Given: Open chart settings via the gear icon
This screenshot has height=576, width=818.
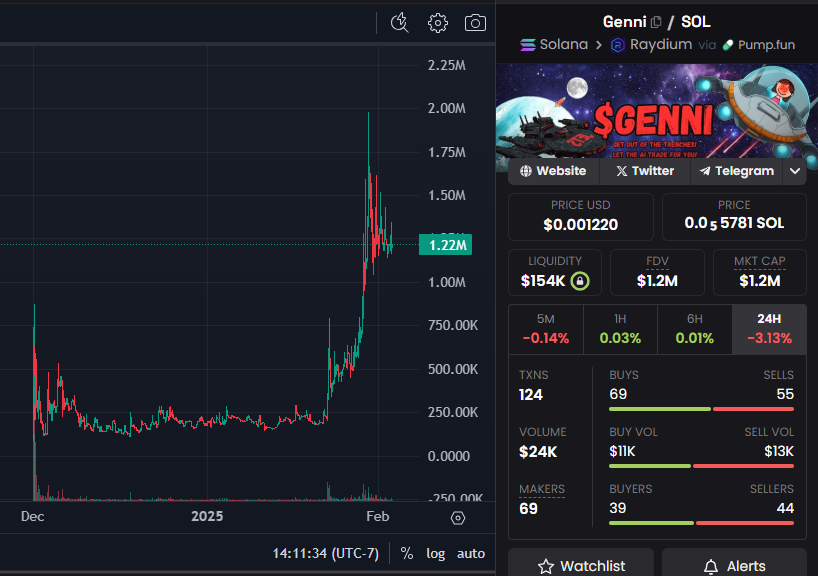Looking at the screenshot, I should tap(437, 22).
